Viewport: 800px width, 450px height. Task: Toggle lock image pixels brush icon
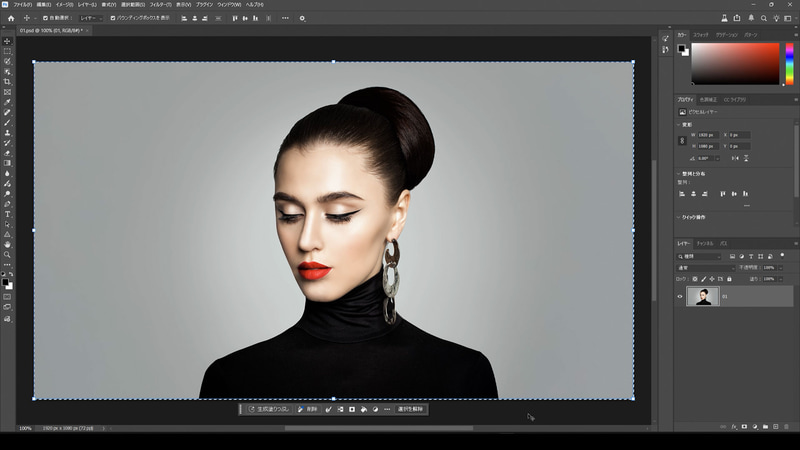[704, 279]
